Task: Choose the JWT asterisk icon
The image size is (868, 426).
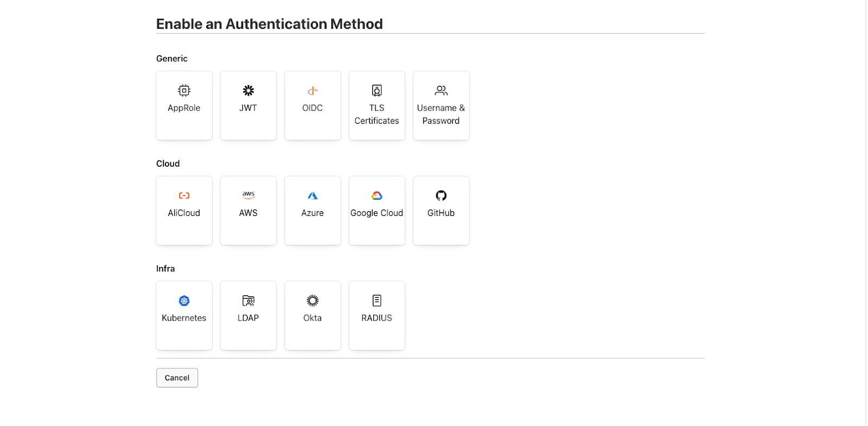Action: [248, 91]
